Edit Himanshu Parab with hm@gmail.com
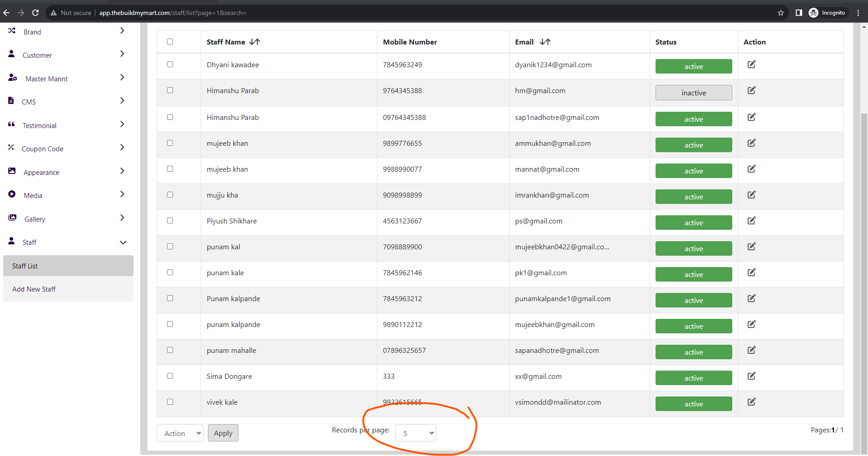Image resolution: width=868 pixels, height=456 pixels. click(751, 90)
